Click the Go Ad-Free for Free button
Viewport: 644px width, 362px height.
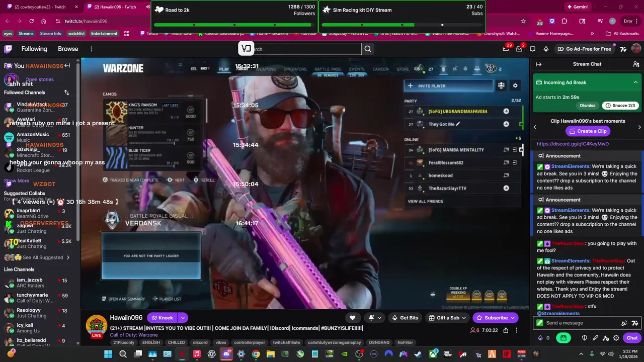[584, 49]
